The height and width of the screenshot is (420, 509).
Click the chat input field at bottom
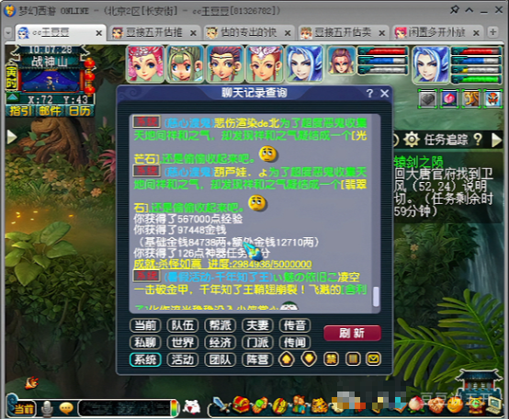[126, 408]
